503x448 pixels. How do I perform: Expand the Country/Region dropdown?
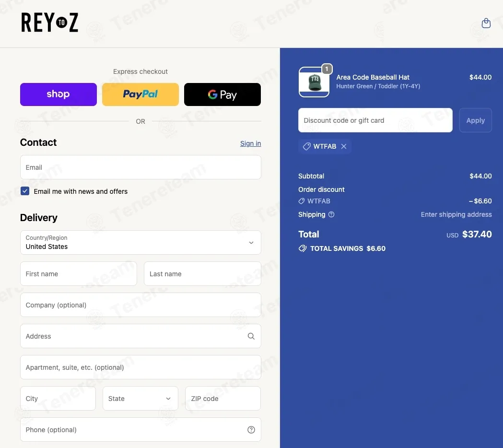click(x=140, y=243)
